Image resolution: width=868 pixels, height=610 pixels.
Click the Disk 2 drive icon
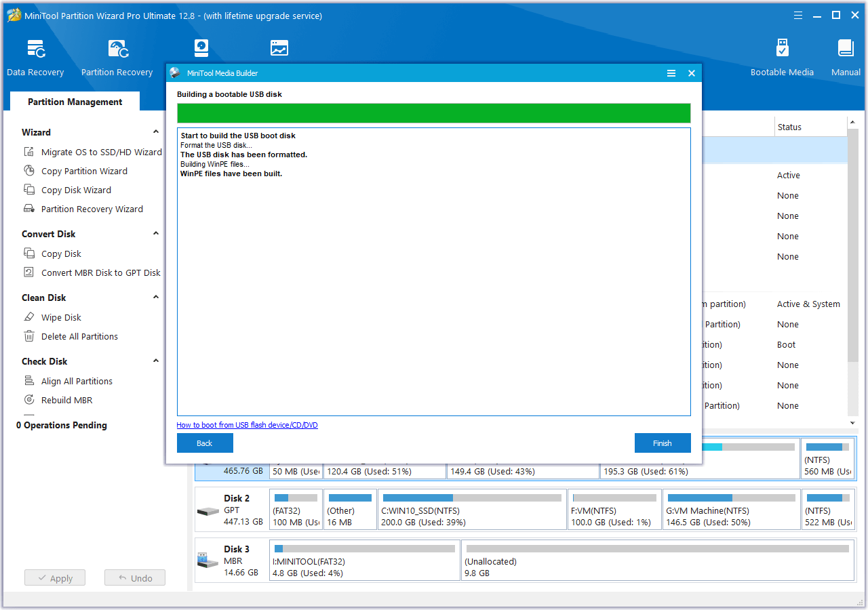(208, 511)
